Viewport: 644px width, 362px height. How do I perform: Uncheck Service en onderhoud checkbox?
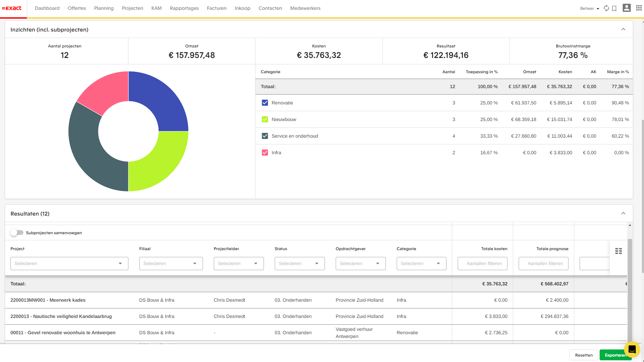pyautogui.click(x=265, y=136)
